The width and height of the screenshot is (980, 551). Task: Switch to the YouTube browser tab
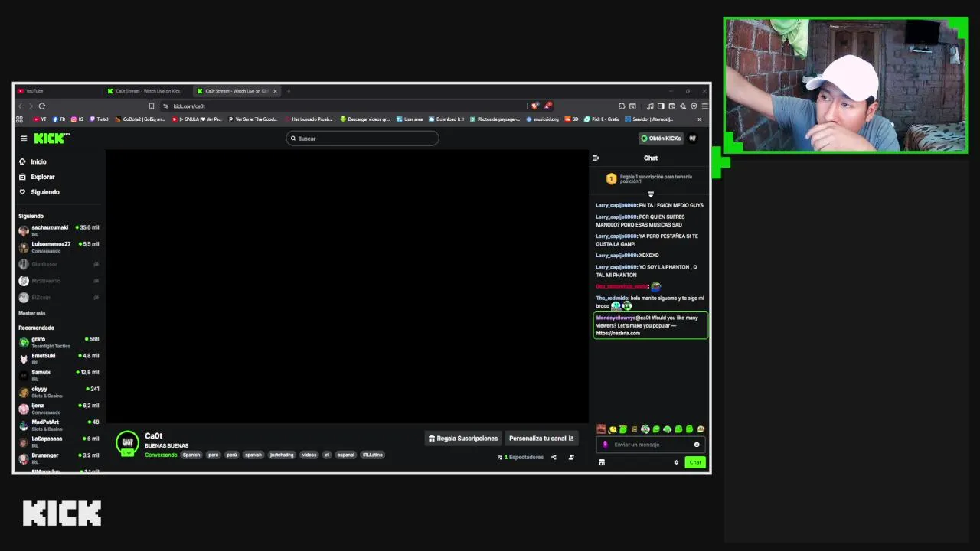[x=57, y=91]
